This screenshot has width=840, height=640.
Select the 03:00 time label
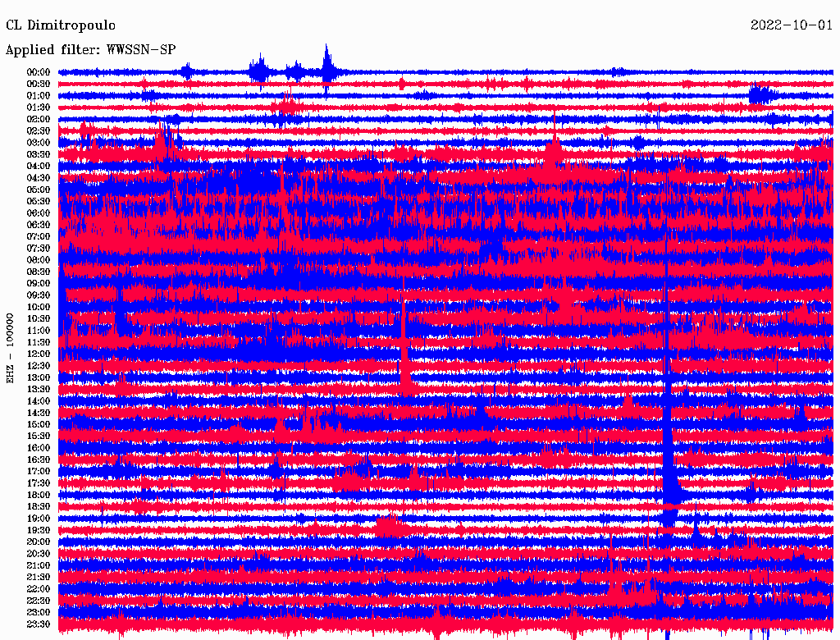[x=39, y=143]
